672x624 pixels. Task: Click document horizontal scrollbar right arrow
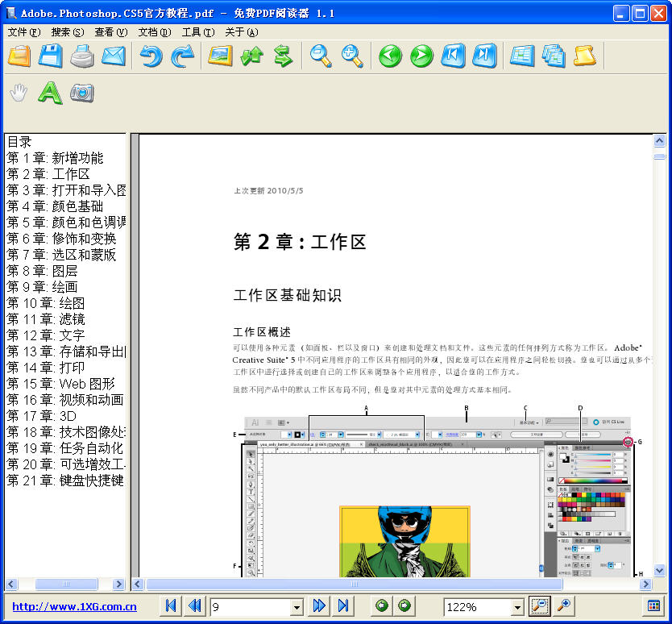[x=645, y=584]
